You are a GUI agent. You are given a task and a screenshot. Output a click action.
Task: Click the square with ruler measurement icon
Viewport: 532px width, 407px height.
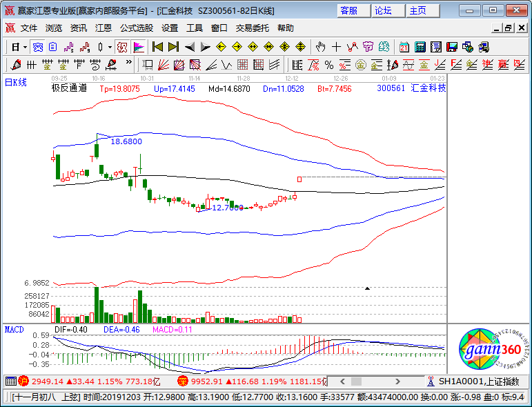(x=148, y=64)
